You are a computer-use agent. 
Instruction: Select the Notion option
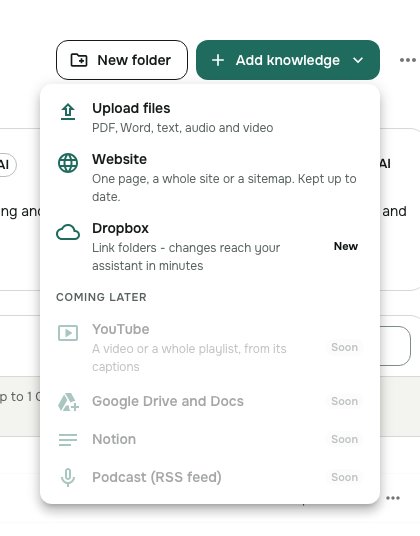pyautogui.click(x=210, y=439)
